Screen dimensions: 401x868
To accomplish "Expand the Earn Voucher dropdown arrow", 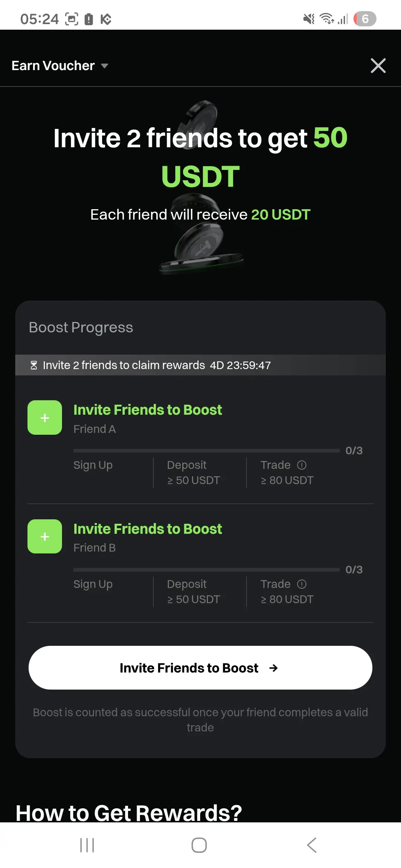I will (105, 66).
